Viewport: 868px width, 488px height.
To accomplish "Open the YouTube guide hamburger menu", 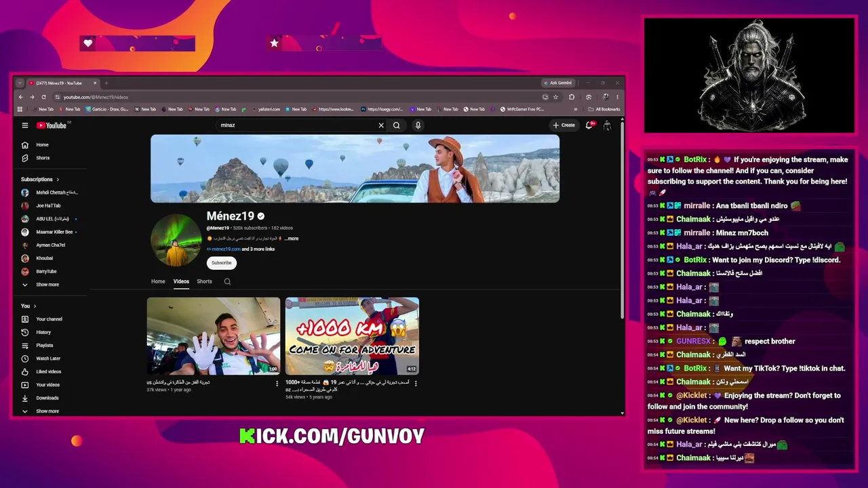I will pos(24,125).
